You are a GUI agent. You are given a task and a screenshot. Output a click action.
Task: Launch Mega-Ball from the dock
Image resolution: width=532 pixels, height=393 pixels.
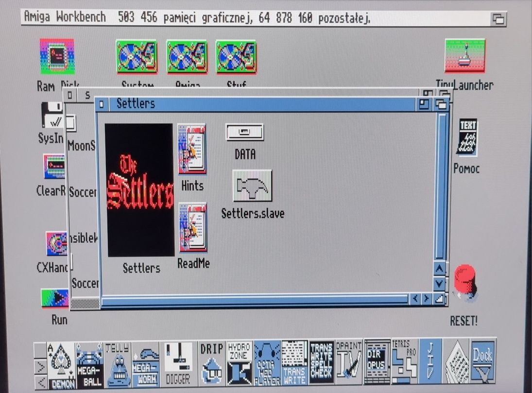[x=89, y=365]
